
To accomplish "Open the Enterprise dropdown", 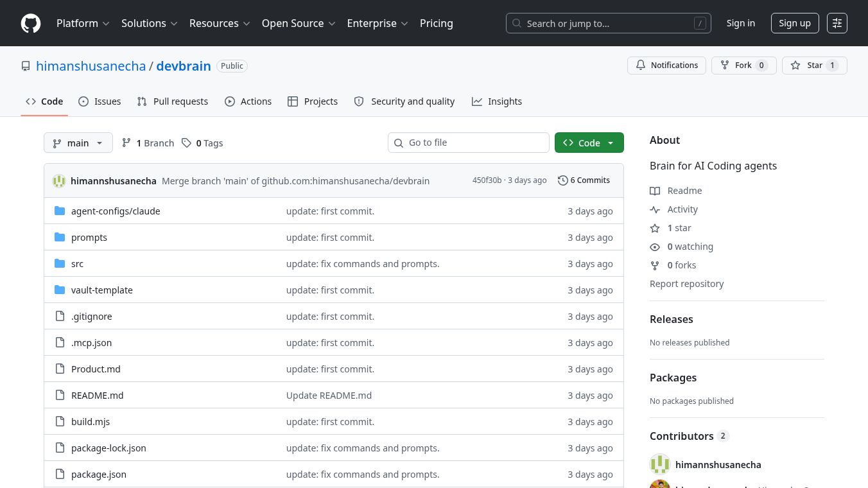I will 378,23.
